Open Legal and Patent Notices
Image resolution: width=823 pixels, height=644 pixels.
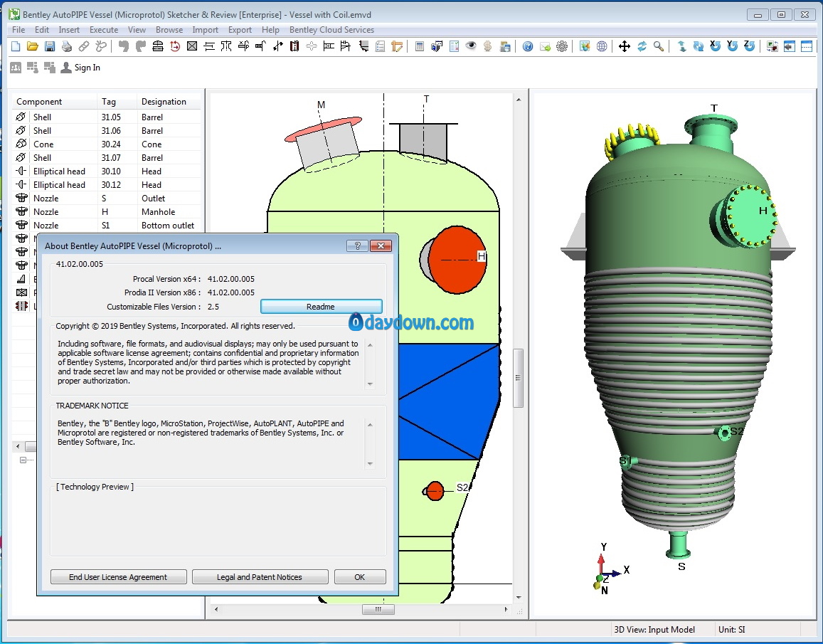pos(260,577)
